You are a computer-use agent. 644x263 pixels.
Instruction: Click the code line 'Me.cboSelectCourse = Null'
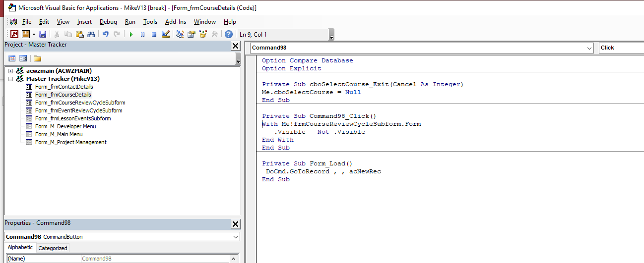click(x=311, y=92)
